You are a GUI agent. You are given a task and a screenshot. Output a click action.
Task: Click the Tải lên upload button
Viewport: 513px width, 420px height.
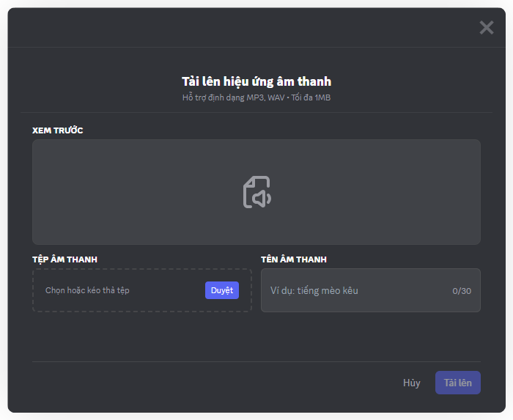click(457, 383)
